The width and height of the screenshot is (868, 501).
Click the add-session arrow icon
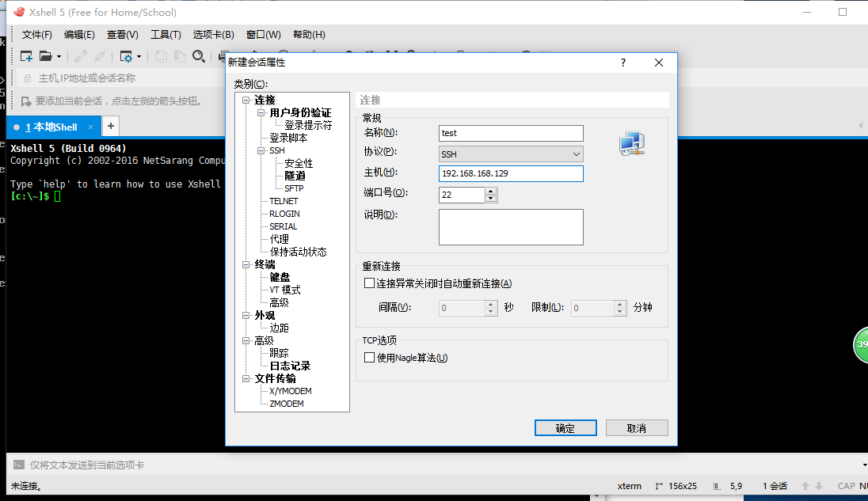click(x=26, y=101)
